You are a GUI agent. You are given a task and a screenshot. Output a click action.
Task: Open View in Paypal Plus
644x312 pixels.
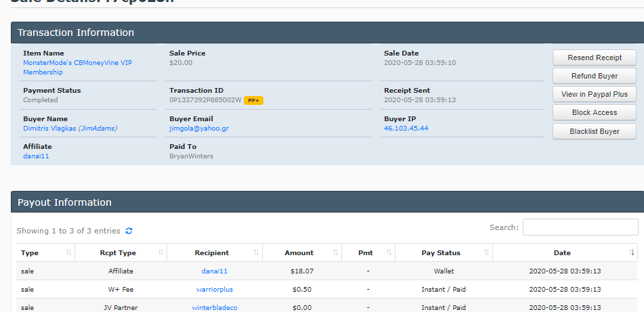click(595, 94)
